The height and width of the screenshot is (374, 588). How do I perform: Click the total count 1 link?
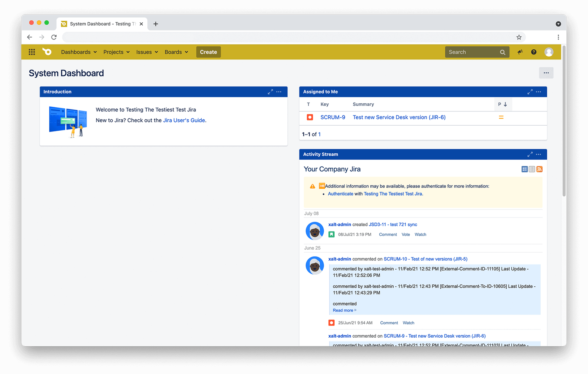click(x=319, y=134)
